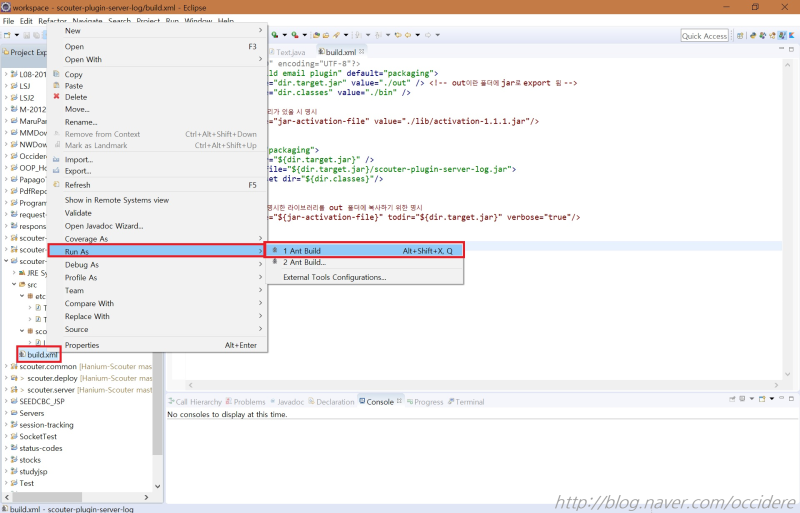Click the editor horizontal scrollbar
Image resolution: width=800 pixels, height=513 pixels.
coord(482,385)
